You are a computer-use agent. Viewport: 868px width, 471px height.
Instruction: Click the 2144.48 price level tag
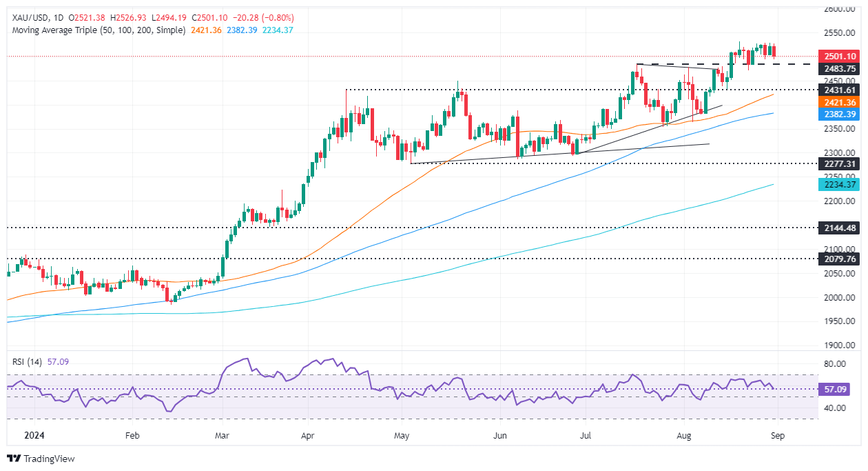click(x=838, y=228)
